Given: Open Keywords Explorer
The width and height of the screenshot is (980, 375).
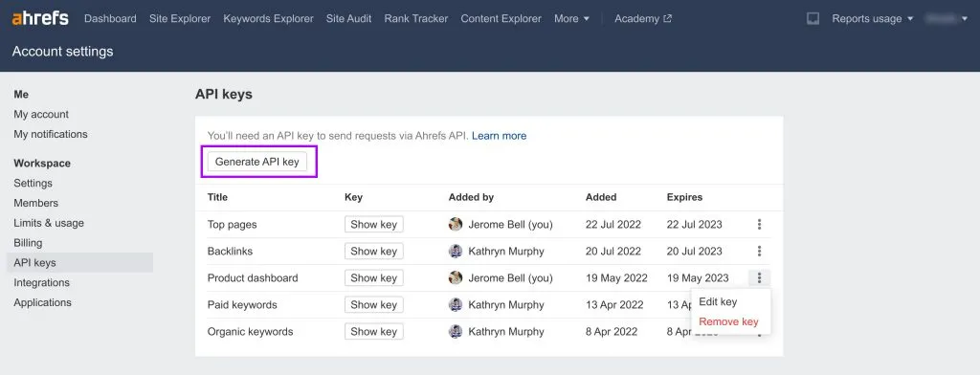Looking at the screenshot, I should 268,19.
